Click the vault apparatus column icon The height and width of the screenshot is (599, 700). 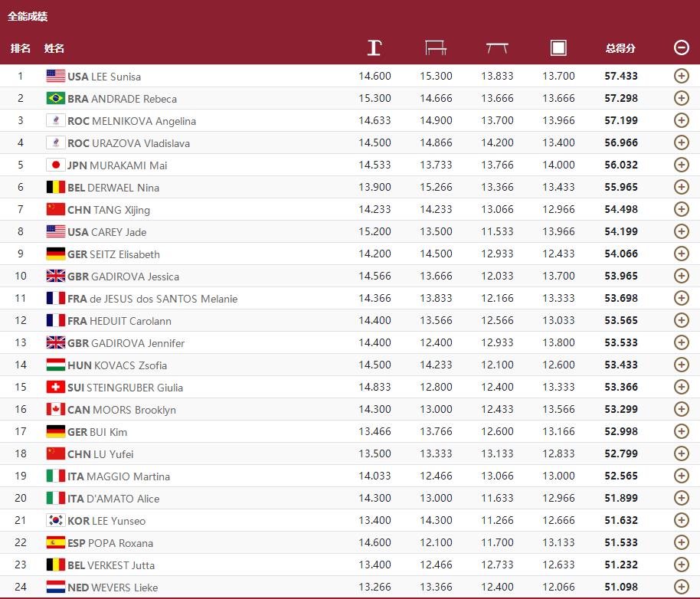(x=374, y=47)
